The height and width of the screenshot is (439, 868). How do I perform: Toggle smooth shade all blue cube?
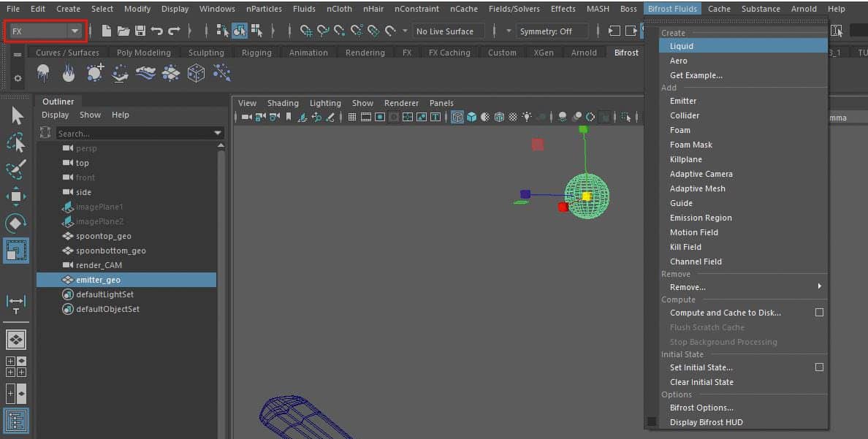[472, 117]
